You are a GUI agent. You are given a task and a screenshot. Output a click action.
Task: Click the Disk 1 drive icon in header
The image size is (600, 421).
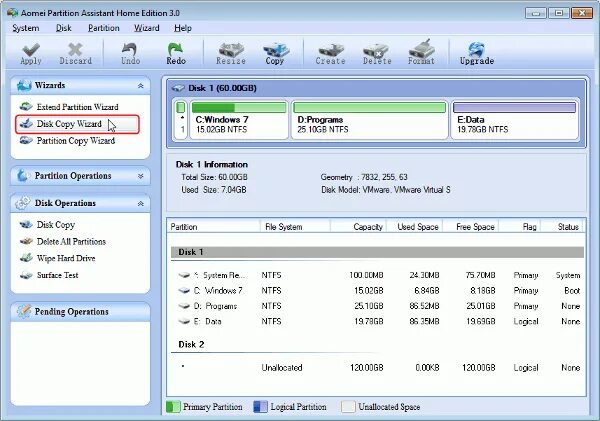178,88
